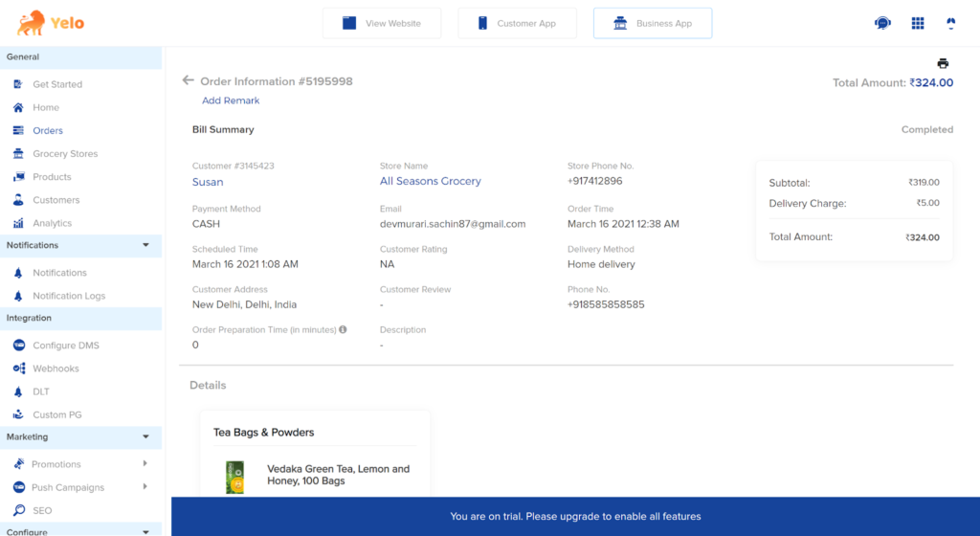This screenshot has width=980, height=536.
Task: Go back using the arrow icon
Action: 189,80
